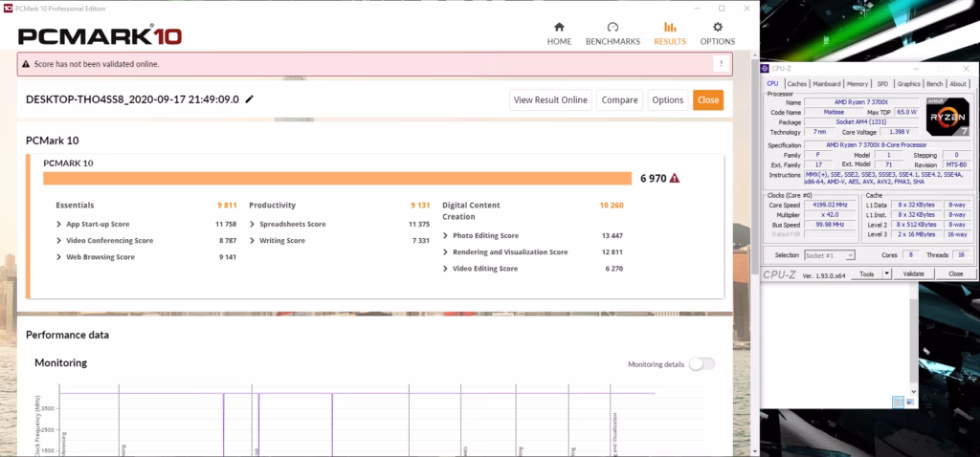Screen dimensions: 980x457
Task: Click the Ryzen 7 logo in CPU-Z
Action: (x=947, y=117)
